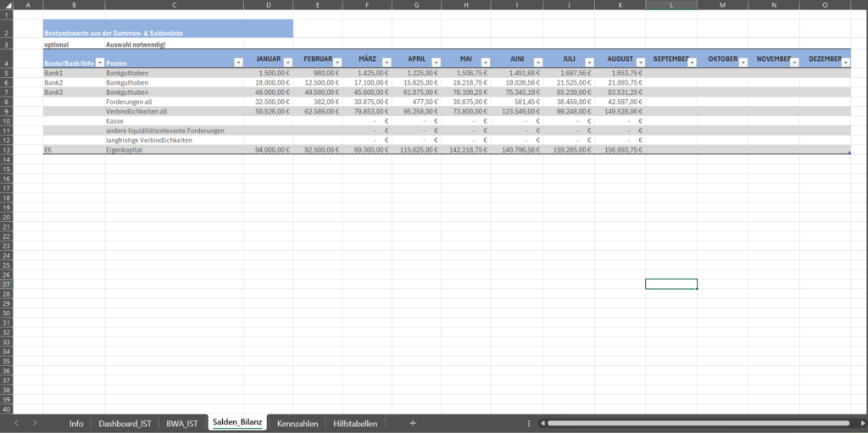Click horizontal scrollbar left arrow
Viewport: 868px width, 433px height.
[542, 423]
